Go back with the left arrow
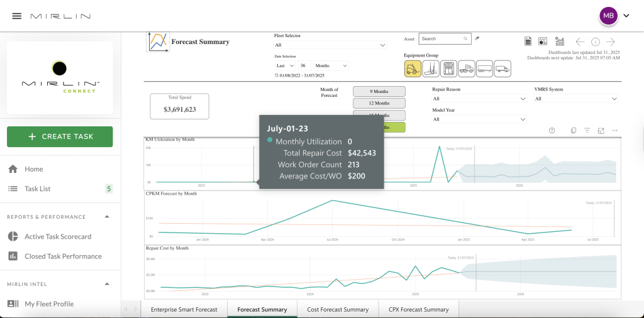Image resolution: width=644 pixels, height=318 pixels. 580,42
